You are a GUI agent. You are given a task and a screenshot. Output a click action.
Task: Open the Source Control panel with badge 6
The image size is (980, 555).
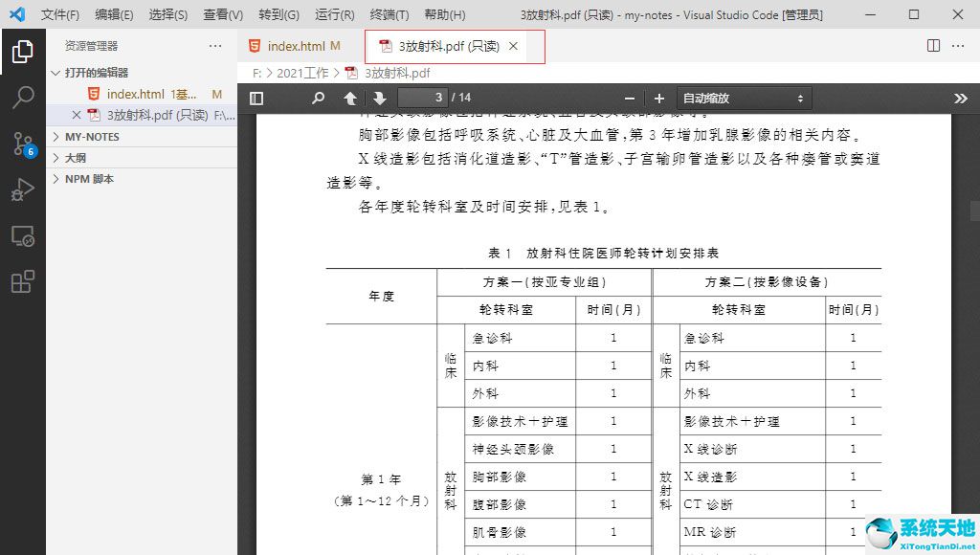[23, 145]
